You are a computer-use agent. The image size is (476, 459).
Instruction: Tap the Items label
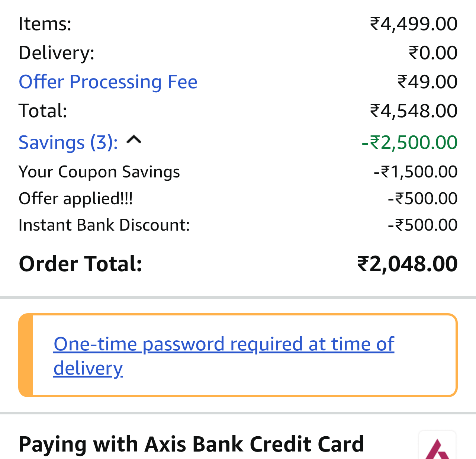45,24
